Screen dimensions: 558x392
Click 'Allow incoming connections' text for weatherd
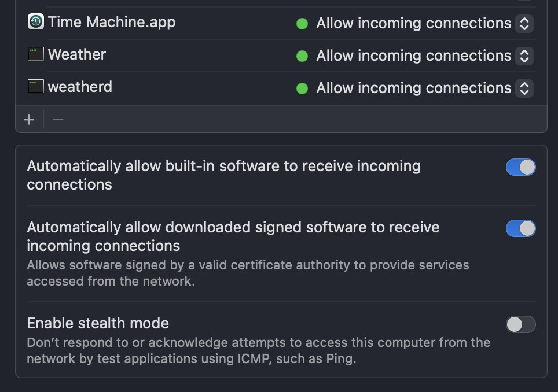click(x=413, y=88)
